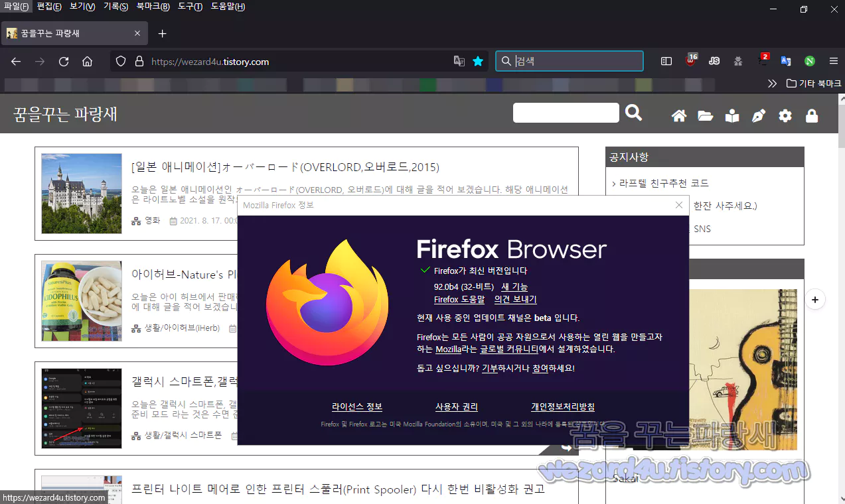The height and width of the screenshot is (504, 845).
Task: Open the 기타 북마크 folder
Action: point(807,83)
